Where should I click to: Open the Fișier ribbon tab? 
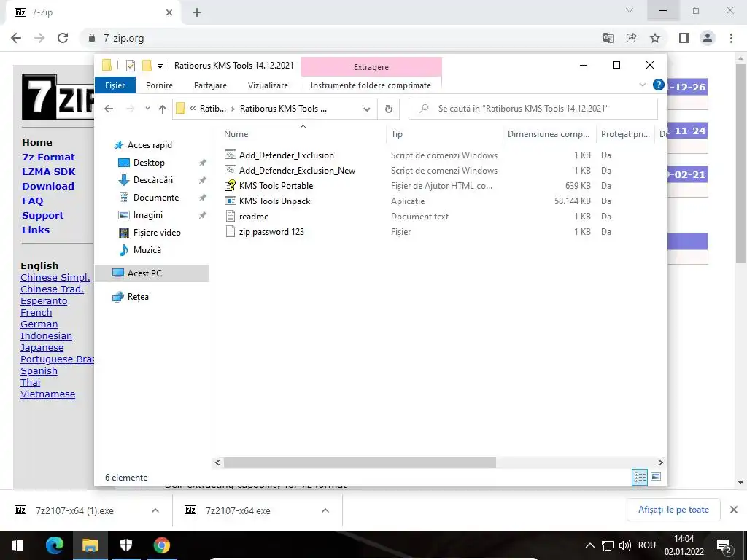click(x=115, y=85)
